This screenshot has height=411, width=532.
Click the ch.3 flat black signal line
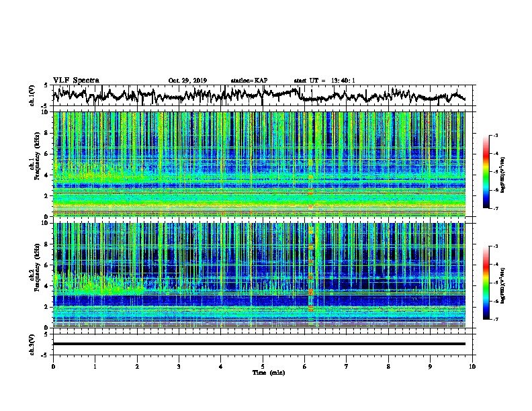(x=259, y=344)
